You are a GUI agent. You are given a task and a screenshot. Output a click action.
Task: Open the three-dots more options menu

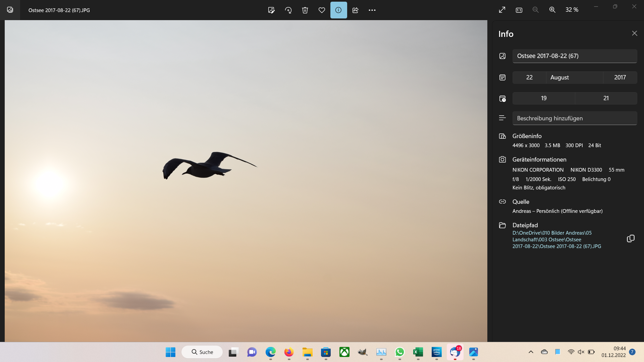[372, 10]
